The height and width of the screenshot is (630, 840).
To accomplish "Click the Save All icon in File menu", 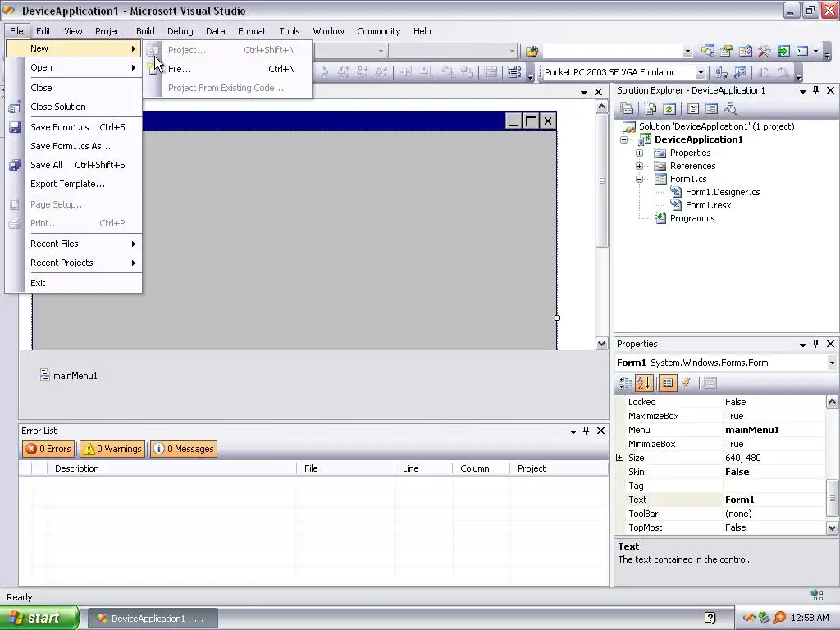I will [15, 165].
